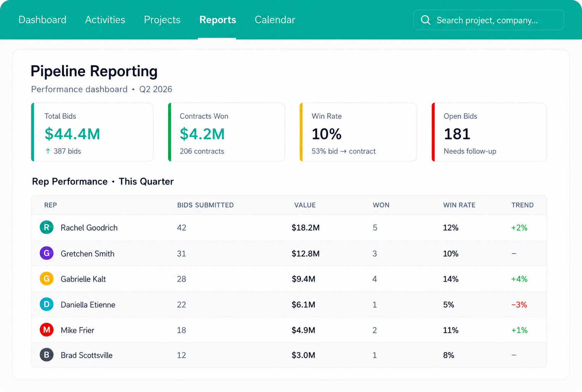Open the Open Bids card

tap(489, 132)
